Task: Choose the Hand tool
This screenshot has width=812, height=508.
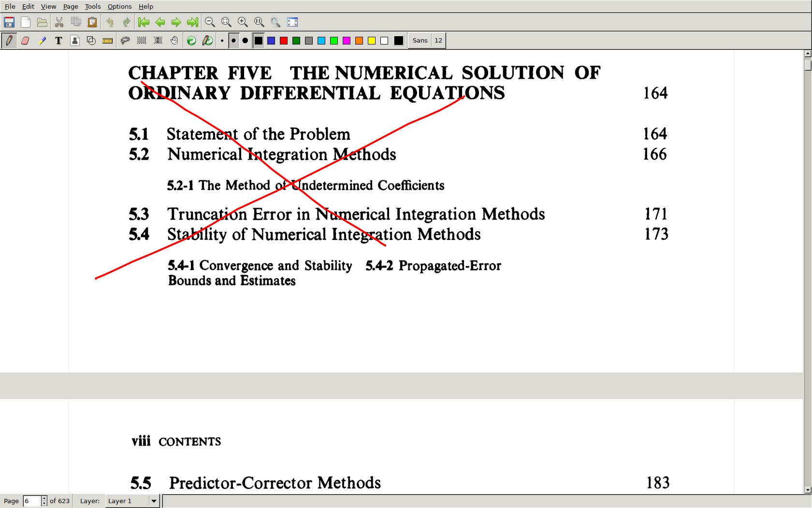Action: tap(174, 41)
